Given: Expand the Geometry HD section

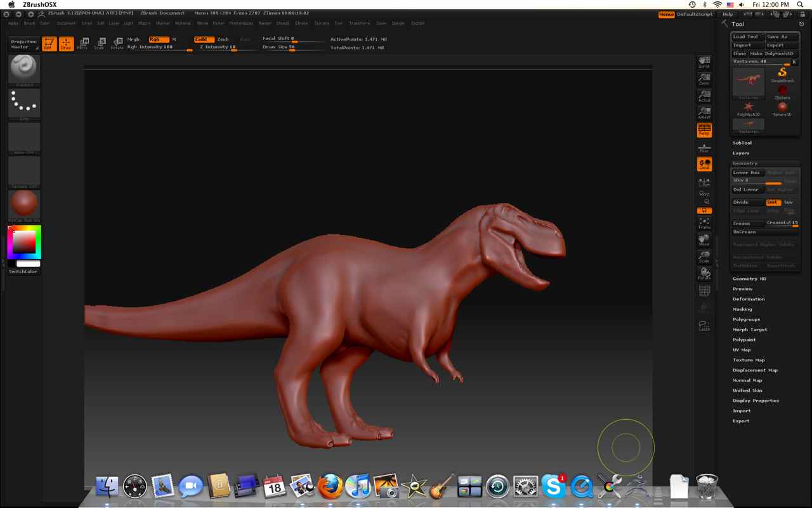Looking at the screenshot, I should point(749,279).
